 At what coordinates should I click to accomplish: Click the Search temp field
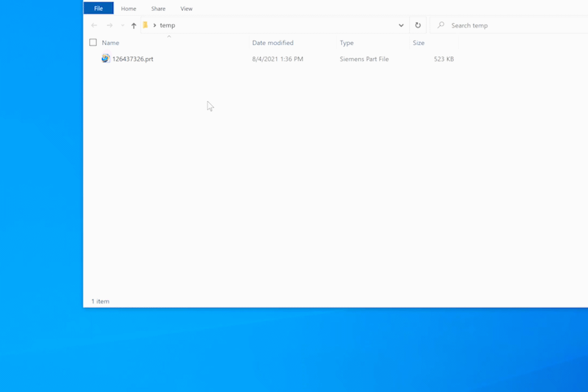(509, 25)
